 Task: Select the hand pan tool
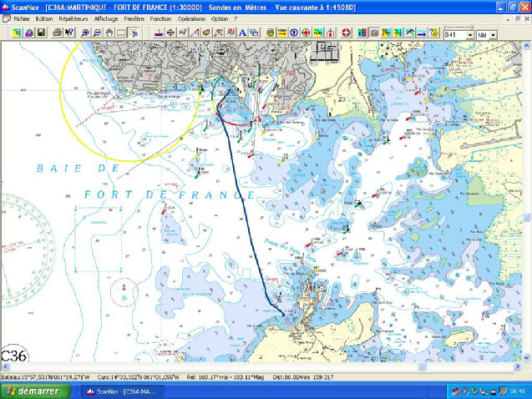click(x=109, y=33)
